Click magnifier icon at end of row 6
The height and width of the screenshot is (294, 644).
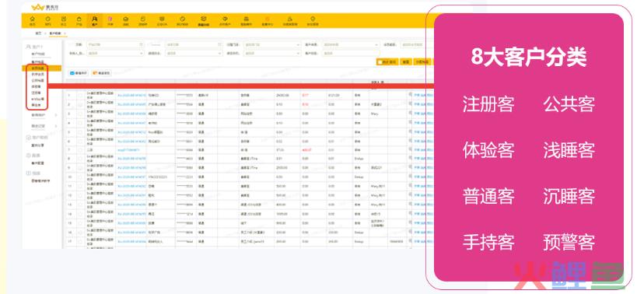tap(410, 141)
